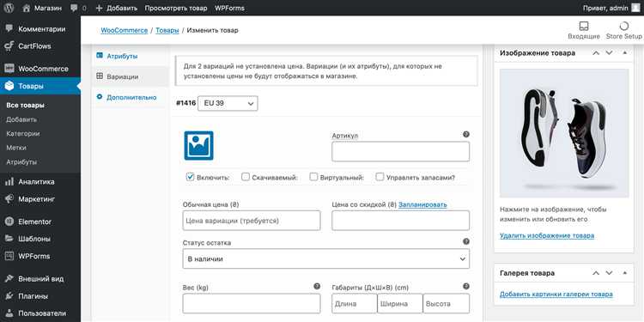Open Метки submenu item
Screen dimensions: 644x322
pyautogui.click(x=16, y=148)
